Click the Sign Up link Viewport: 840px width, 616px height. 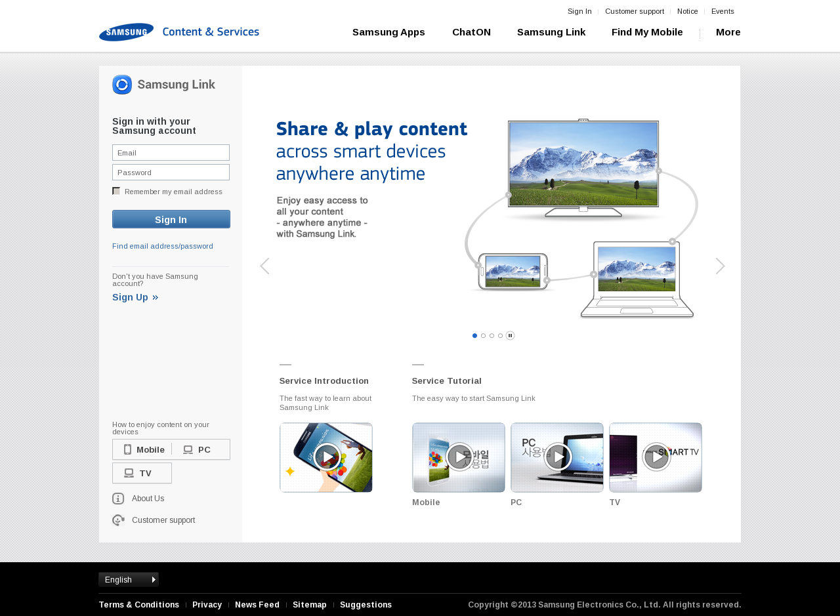coord(130,297)
